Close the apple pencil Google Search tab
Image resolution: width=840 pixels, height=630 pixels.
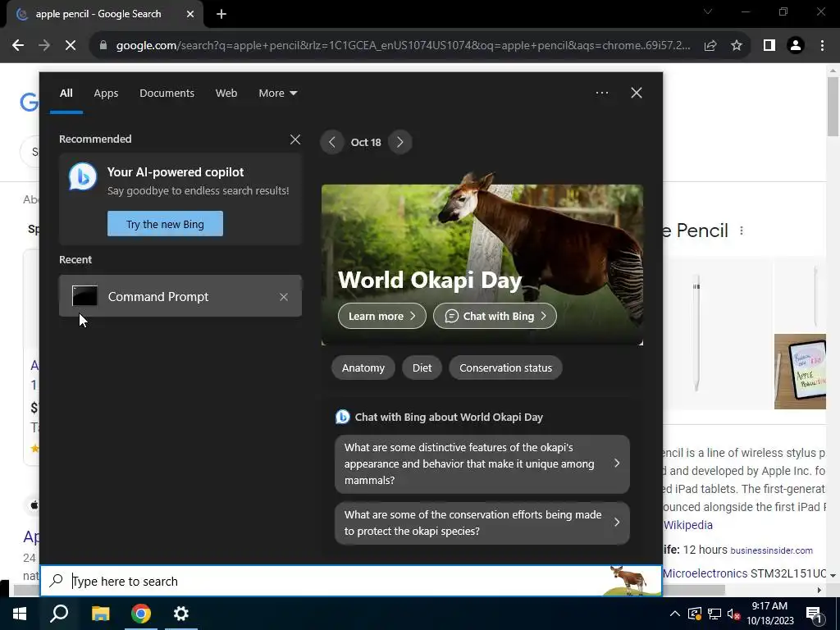coord(190,15)
